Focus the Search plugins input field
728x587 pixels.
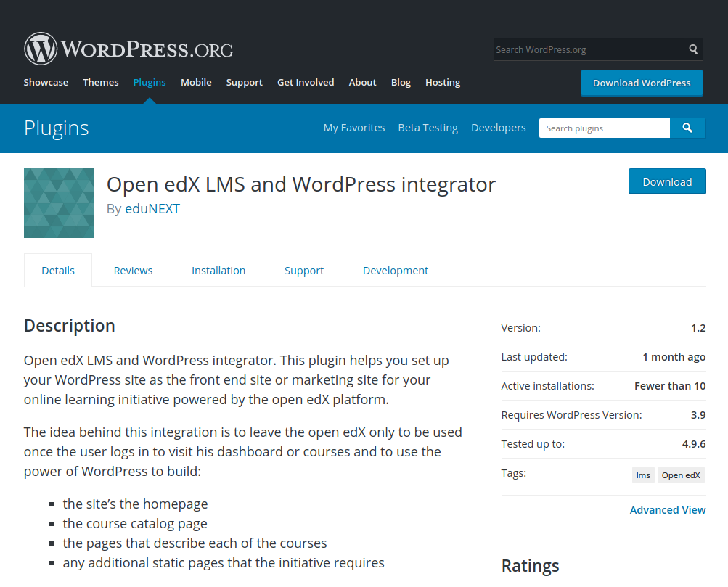tap(605, 128)
